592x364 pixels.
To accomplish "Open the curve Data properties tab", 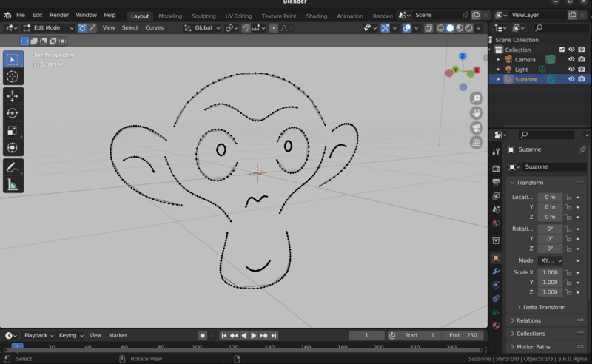I will pos(496,312).
